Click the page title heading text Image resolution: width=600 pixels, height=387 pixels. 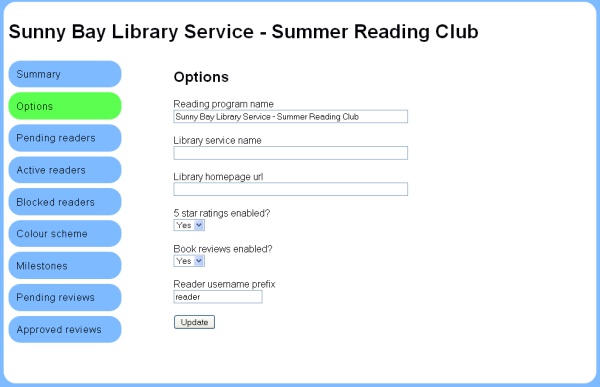243,31
